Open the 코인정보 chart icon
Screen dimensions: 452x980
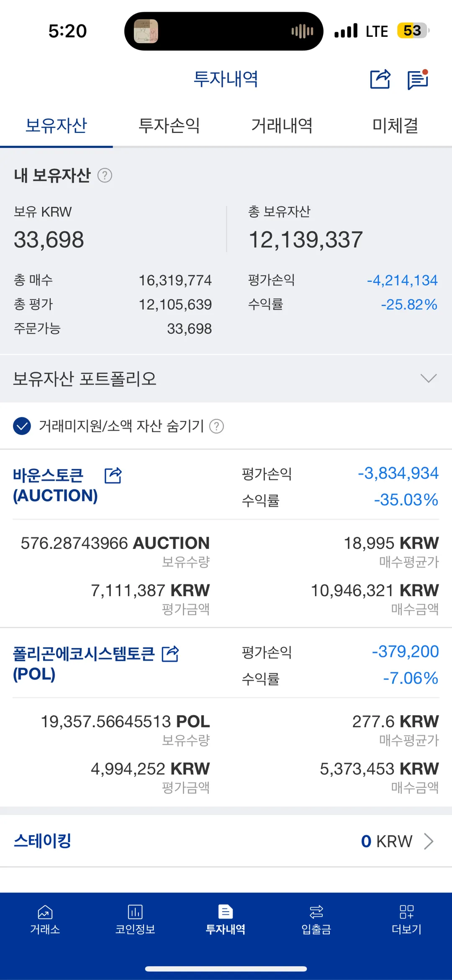[x=135, y=912]
